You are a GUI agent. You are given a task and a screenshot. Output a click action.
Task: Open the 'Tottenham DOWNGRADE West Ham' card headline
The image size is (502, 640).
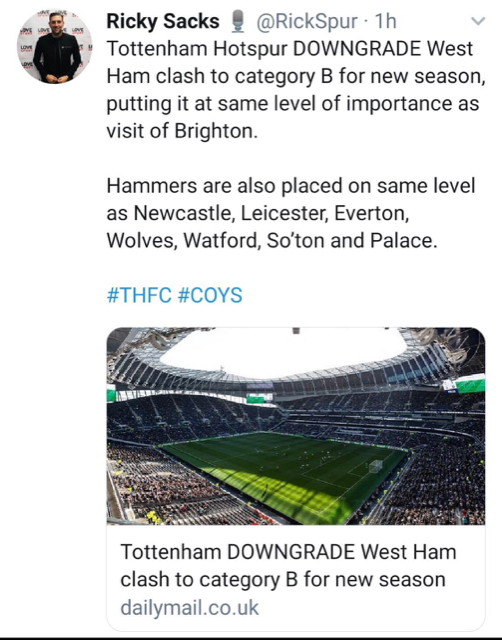pyautogui.click(x=288, y=552)
